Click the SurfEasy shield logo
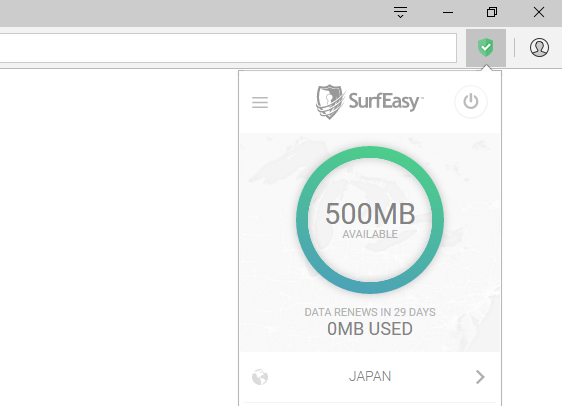The width and height of the screenshot is (562, 406). pyautogui.click(x=330, y=102)
